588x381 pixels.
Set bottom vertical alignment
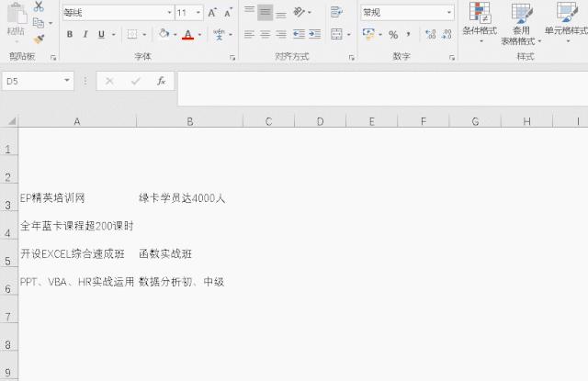(x=281, y=14)
